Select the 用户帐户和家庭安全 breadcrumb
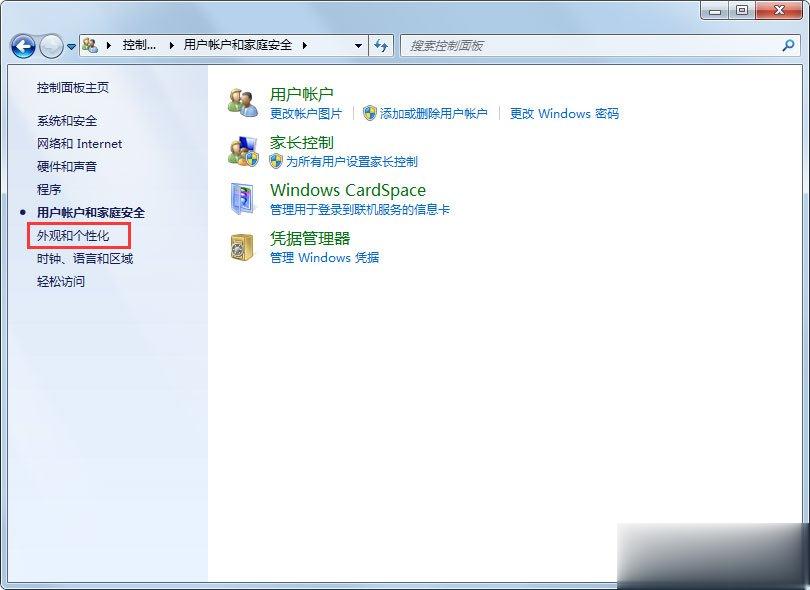This screenshot has height=590, width=810. tap(238, 45)
